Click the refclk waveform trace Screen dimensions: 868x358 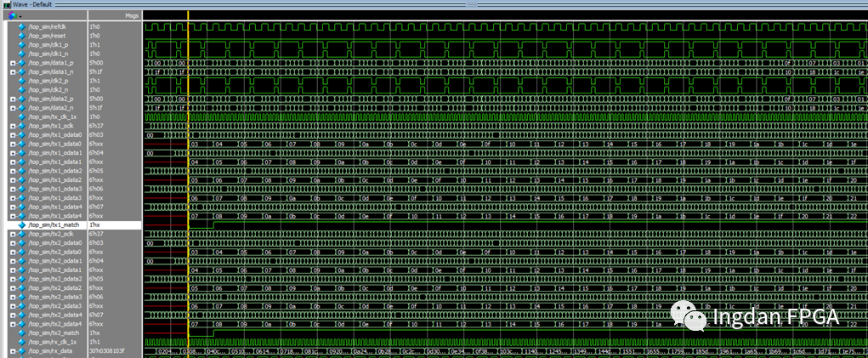tap(505, 26)
